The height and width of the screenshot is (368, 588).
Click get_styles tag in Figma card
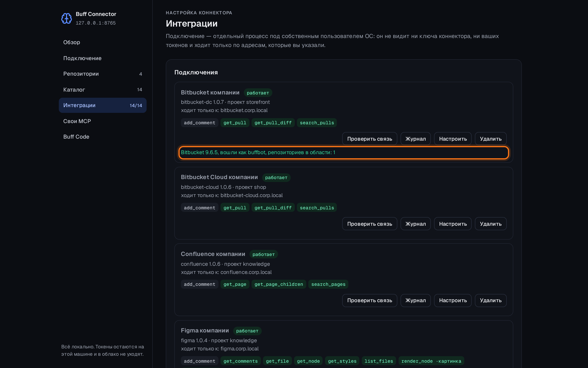(342, 361)
